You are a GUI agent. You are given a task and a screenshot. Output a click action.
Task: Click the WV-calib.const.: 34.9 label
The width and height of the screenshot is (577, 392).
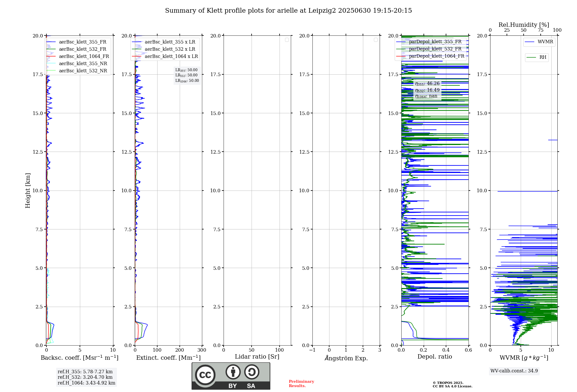[514, 371]
